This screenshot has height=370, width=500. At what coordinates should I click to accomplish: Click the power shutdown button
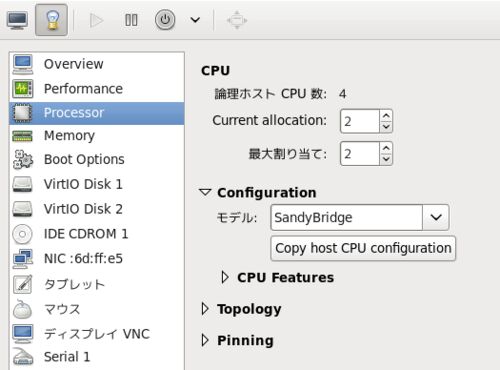click(x=165, y=20)
